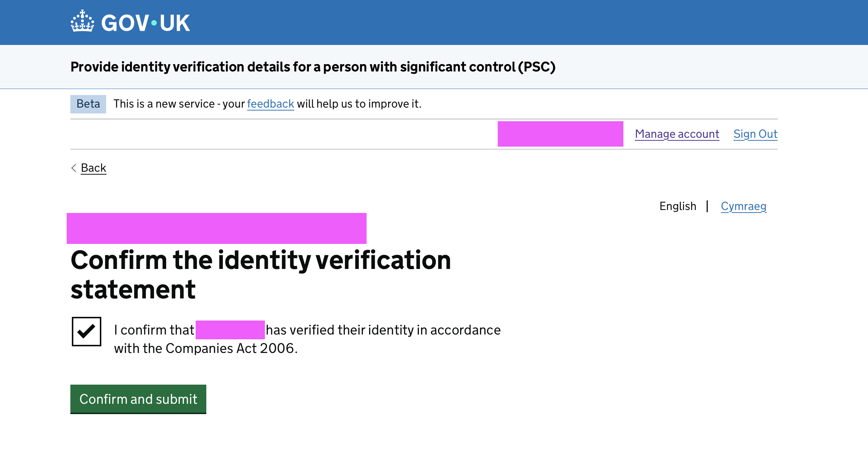This screenshot has width=868, height=462.
Task: Open the feedback link in Beta banner
Action: 270,104
